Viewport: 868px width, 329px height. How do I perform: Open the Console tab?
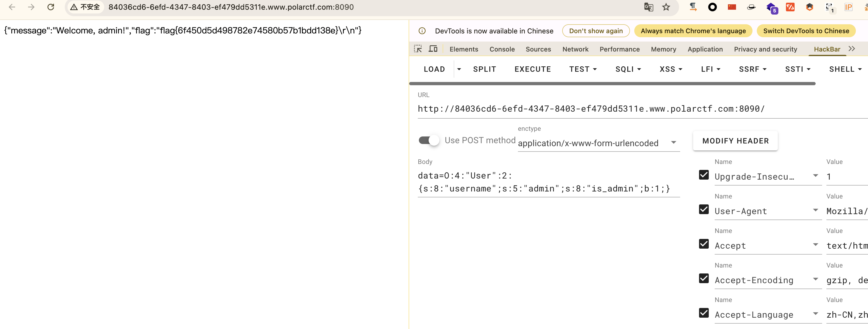[502, 49]
